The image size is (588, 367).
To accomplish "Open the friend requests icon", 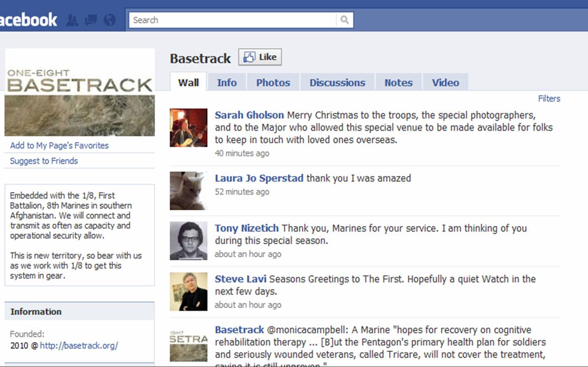I will pyautogui.click(x=72, y=20).
